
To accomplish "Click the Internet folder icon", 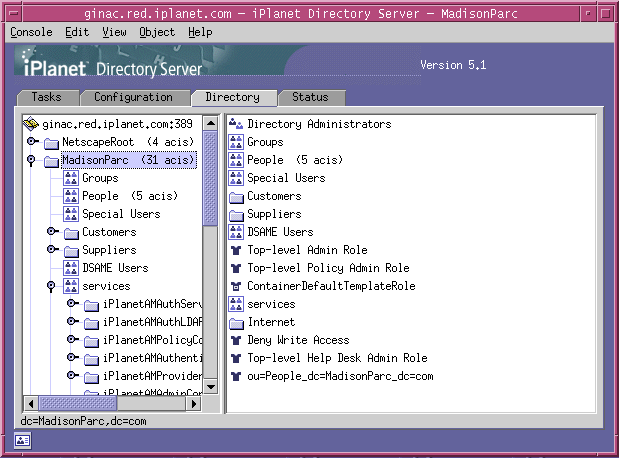I will tap(236, 323).
